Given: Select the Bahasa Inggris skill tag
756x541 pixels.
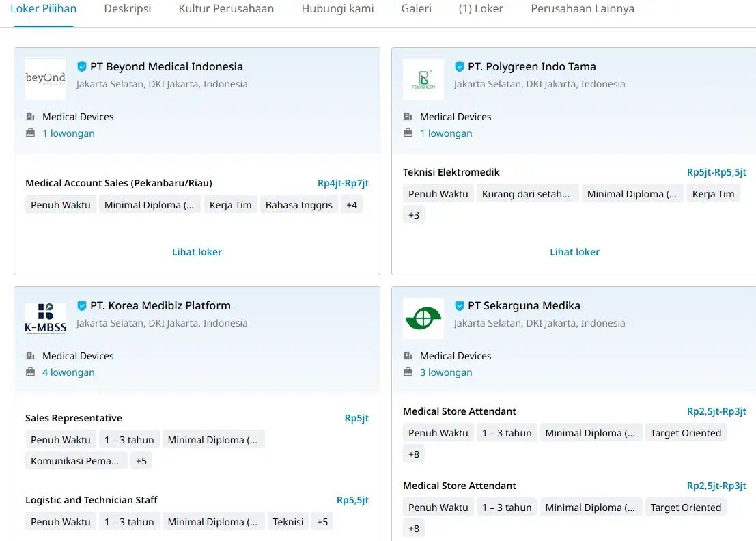Looking at the screenshot, I should (299, 205).
